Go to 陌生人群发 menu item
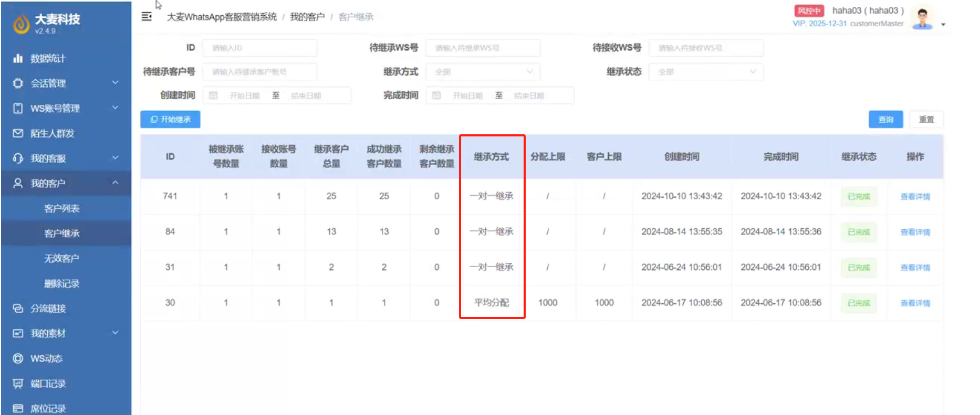 (53, 133)
